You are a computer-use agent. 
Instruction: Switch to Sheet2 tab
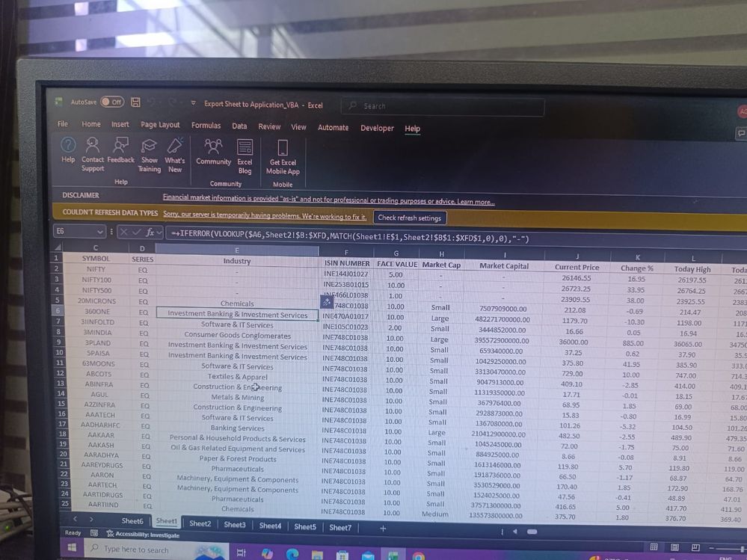[x=200, y=523]
